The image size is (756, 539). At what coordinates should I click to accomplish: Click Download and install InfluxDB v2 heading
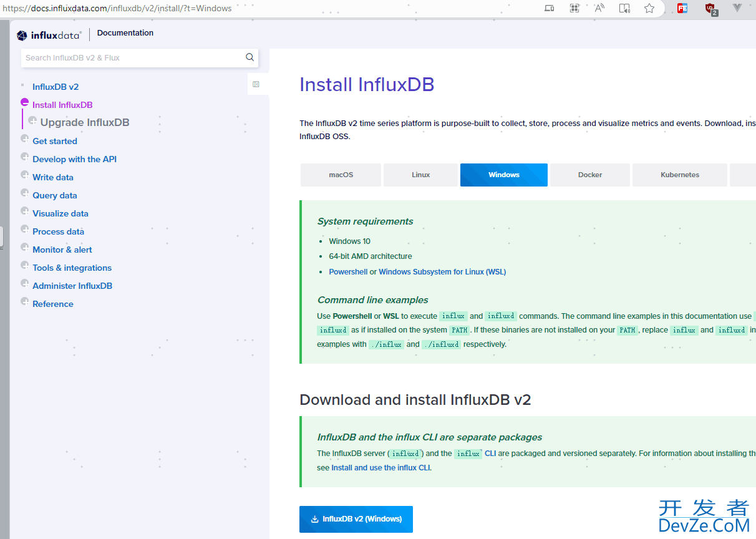(x=415, y=400)
